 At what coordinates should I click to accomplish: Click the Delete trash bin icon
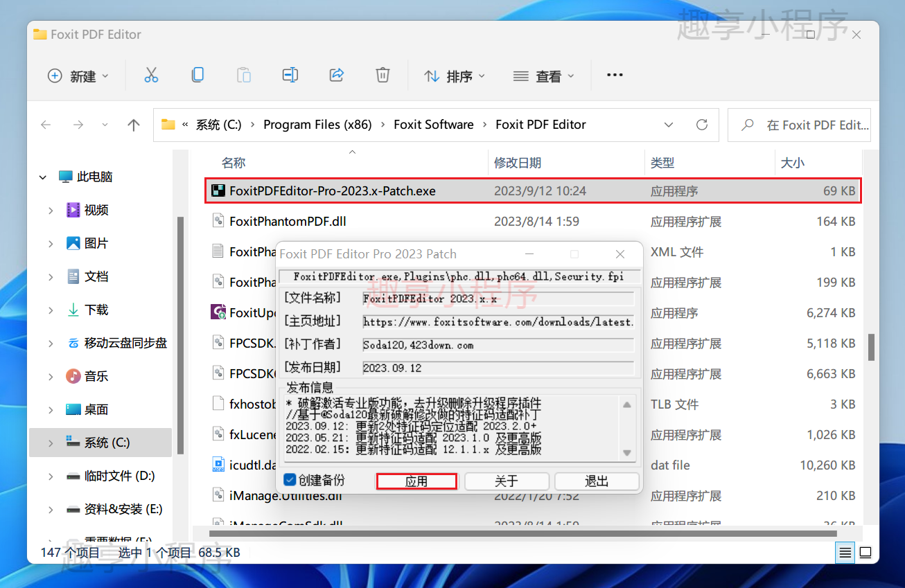(x=383, y=75)
